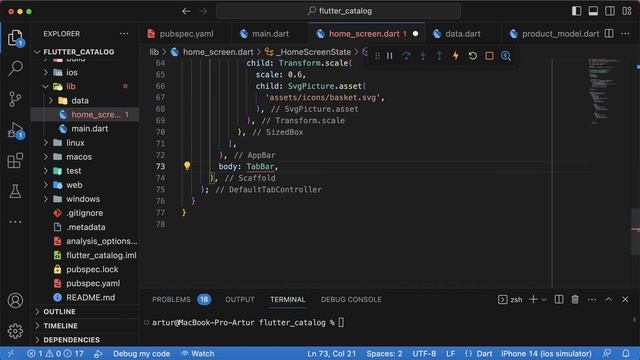Image resolution: width=640 pixels, height=360 pixels.
Task: Stop the debug session
Action: point(489,56)
